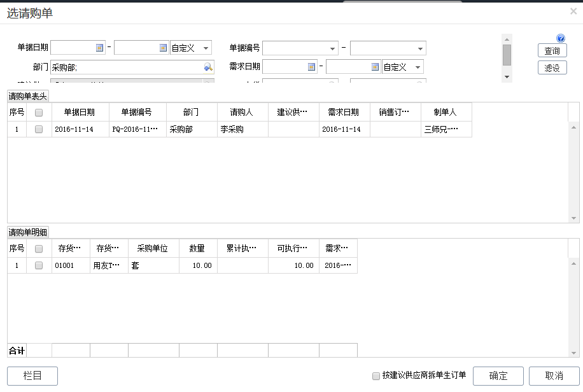Click the blue help question mark icon
Image resolution: width=583 pixels, height=392 pixels.
tap(561, 38)
